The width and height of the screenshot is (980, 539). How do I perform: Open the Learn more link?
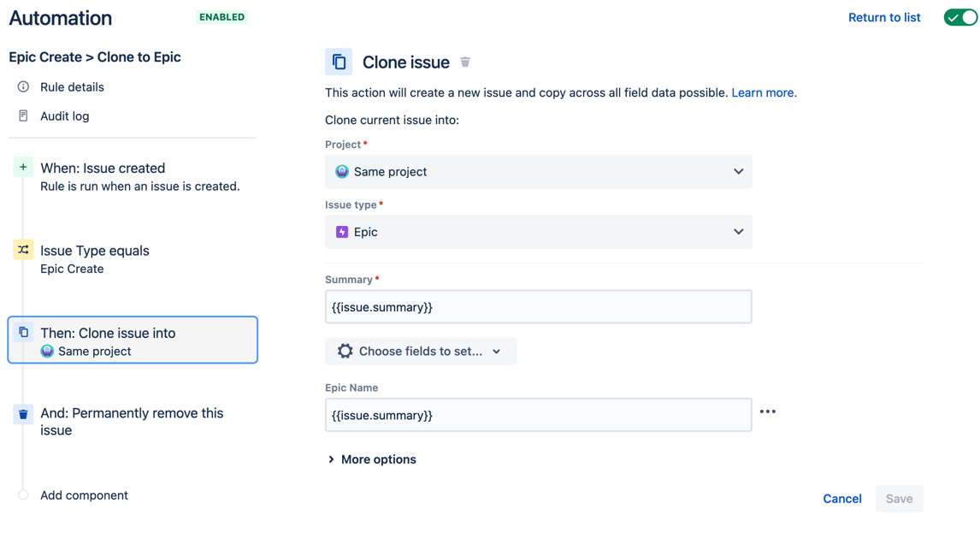[x=764, y=92]
